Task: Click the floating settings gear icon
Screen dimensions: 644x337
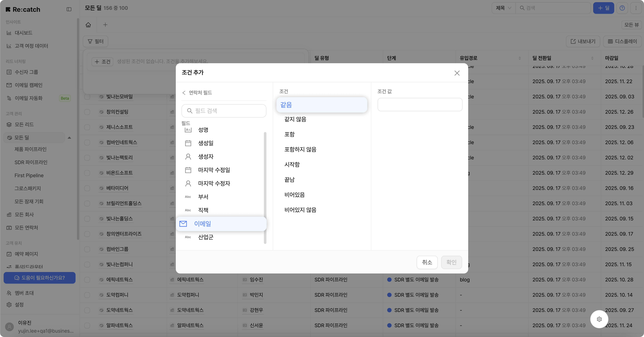Action: click(599, 319)
